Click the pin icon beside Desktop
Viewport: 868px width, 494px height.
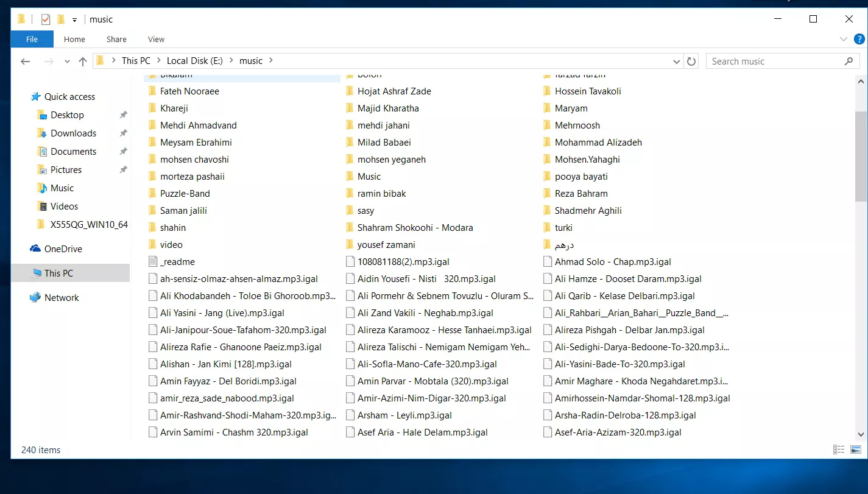point(123,115)
